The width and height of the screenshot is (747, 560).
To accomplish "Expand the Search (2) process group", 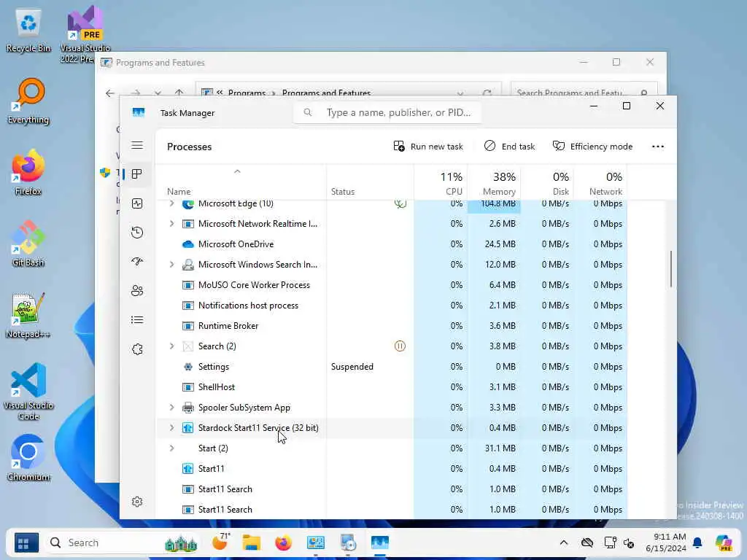I will tap(171, 346).
